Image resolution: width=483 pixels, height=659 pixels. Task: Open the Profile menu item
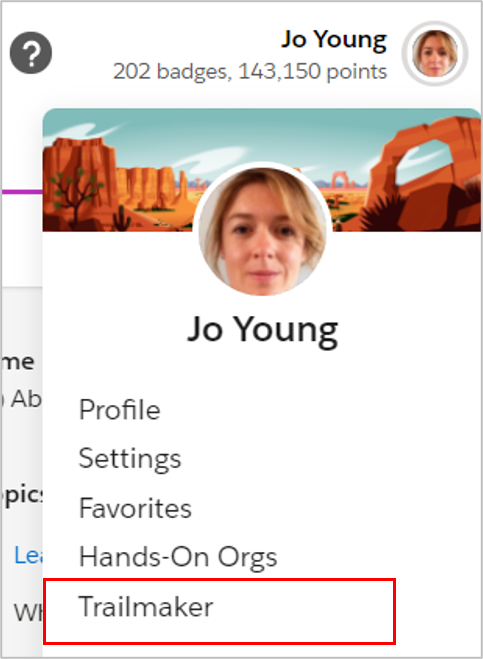[x=119, y=410]
